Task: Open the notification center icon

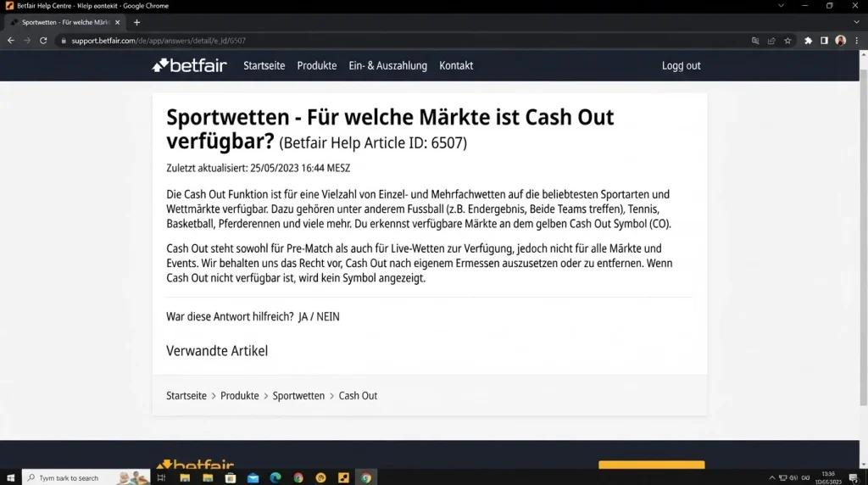Action: tap(854, 477)
